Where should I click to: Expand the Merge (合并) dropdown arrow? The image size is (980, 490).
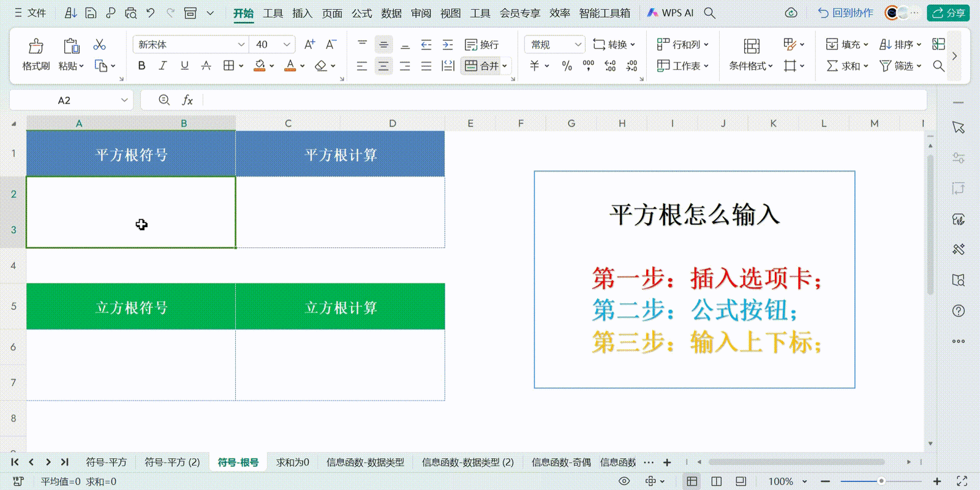505,66
